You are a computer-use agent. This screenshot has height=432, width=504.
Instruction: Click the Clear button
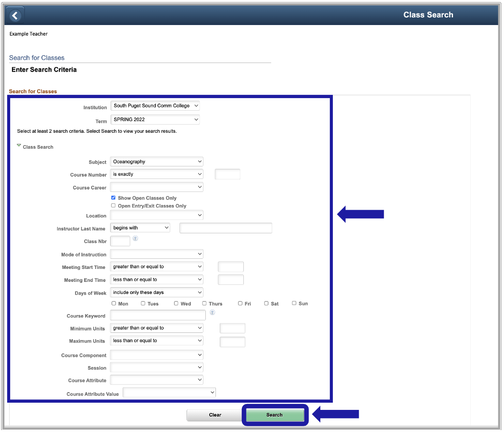click(215, 415)
